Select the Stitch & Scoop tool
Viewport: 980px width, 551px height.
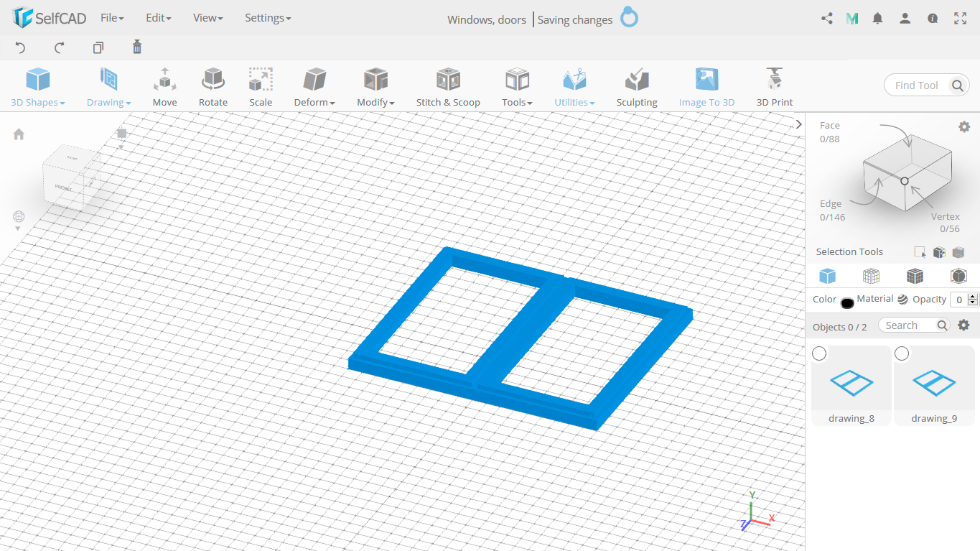coord(448,87)
